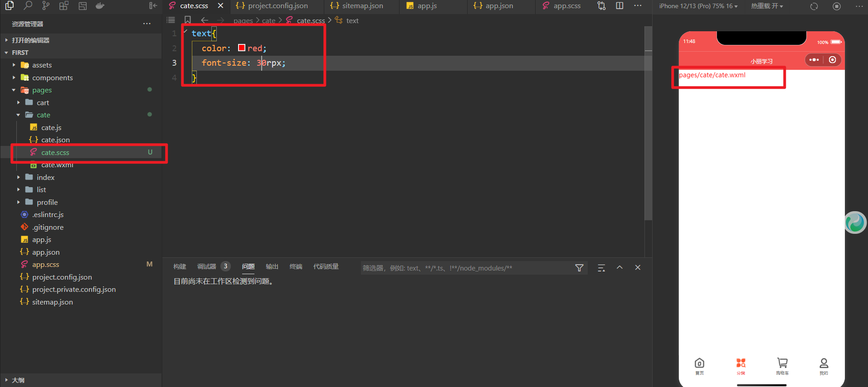The width and height of the screenshot is (868, 387).
Task: Open the Extensions blocks icon
Action: 64,5
